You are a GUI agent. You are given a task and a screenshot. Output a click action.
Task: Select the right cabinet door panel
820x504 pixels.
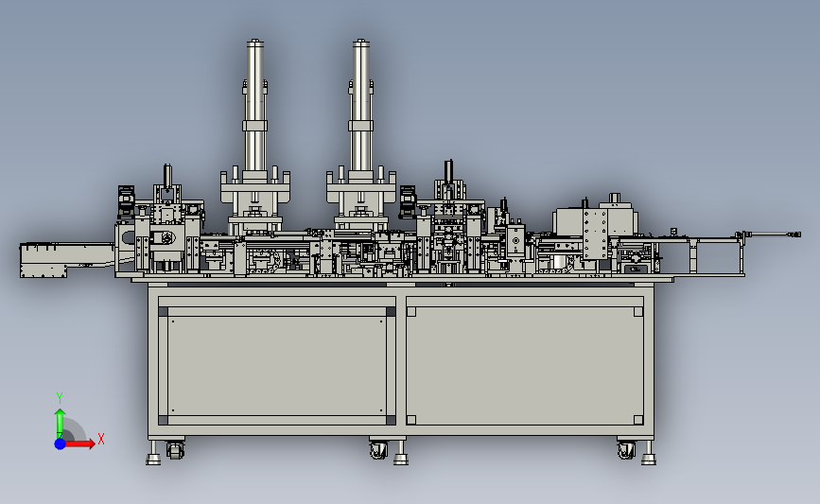[x=525, y=365]
